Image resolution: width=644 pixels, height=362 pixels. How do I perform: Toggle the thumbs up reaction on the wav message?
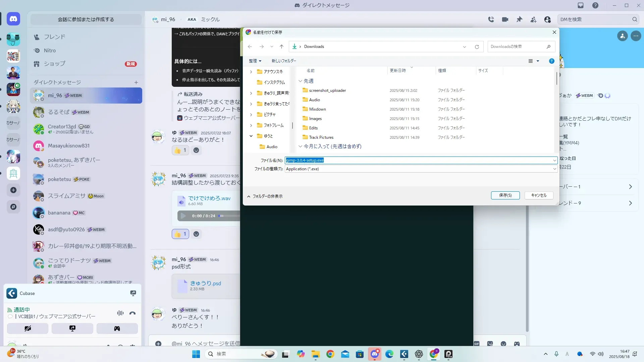pyautogui.click(x=180, y=234)
